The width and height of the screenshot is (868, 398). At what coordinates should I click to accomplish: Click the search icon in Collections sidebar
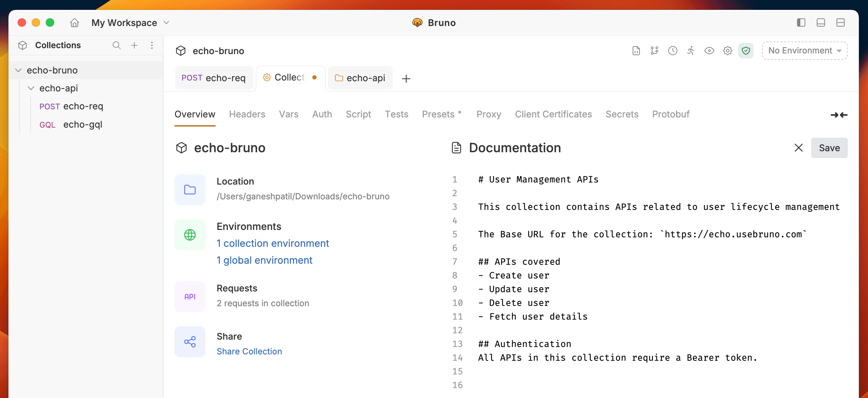[x=116, y=45]
